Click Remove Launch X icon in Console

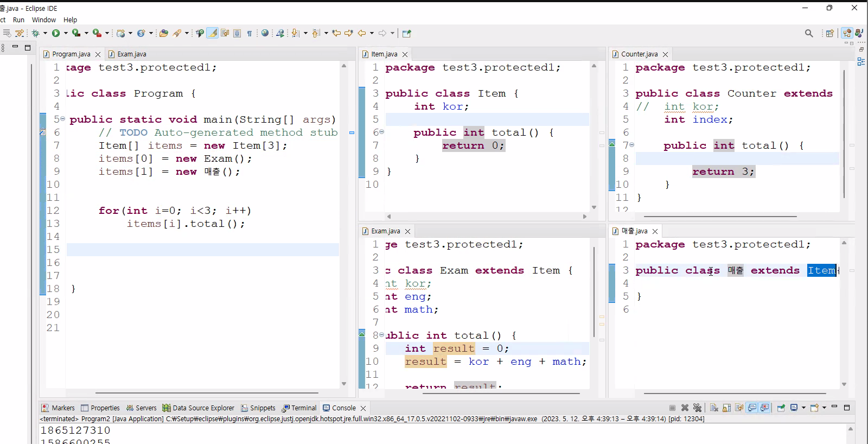click(x=685, y=408)
